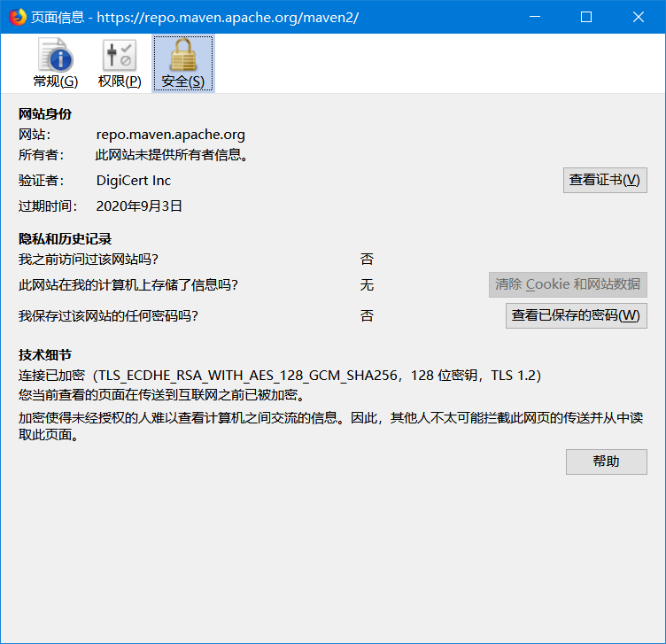Click the page URL in the title bar
The height and width of the screenshot is (644, 666).
point(228,18)
